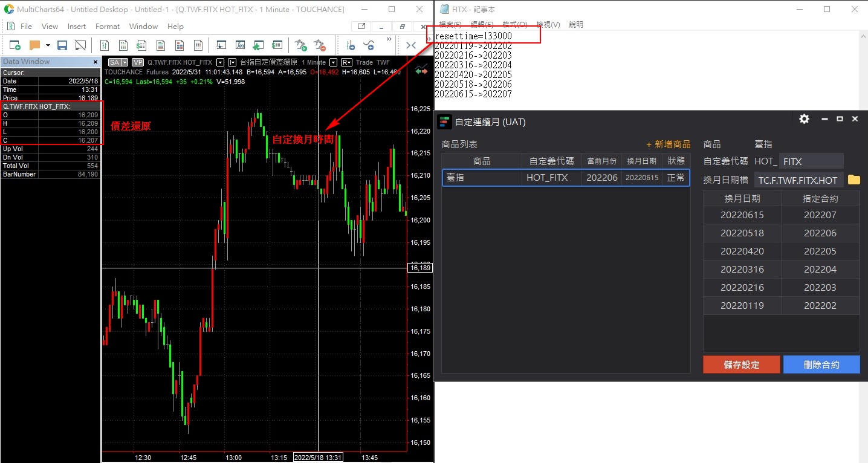Open the Window menu in MultiCharts
The height and width of the screenshot is (463, 868).
[x=143, y=27]
